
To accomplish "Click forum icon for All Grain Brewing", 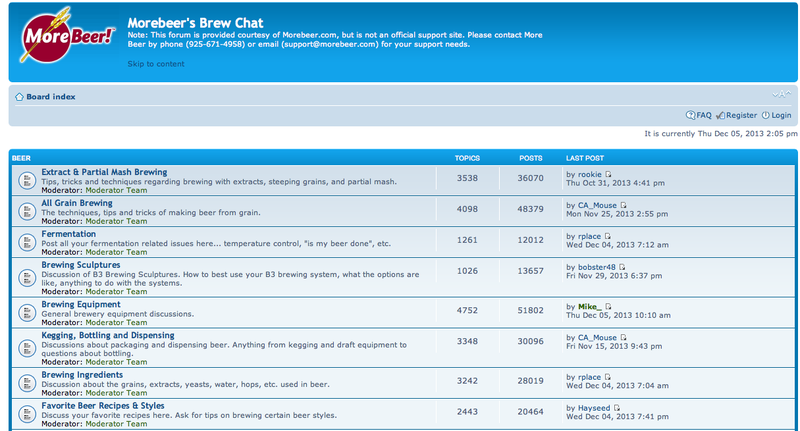I will (27, 211).
